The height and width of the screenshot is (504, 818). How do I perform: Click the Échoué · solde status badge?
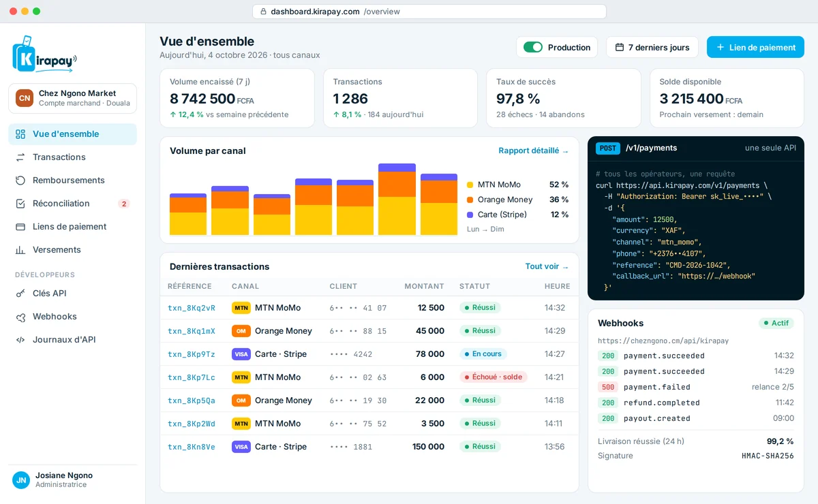pyautogui.click(x=493, y=377)
